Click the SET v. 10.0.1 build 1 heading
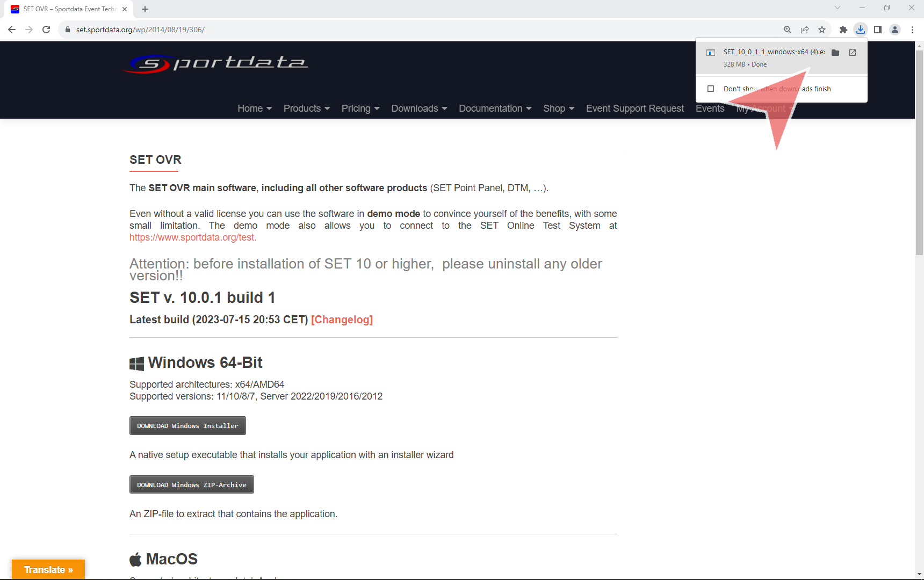The width and height of the screenshot is (924, 580). tap(203, 298)
